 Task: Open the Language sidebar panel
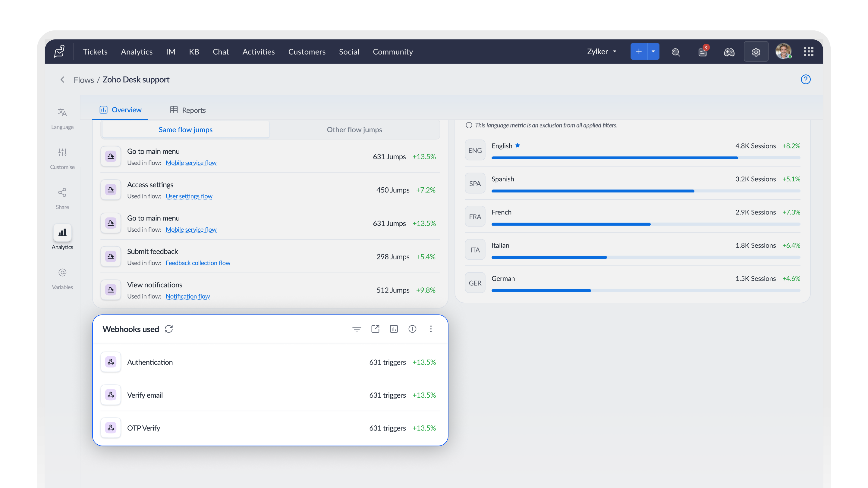[62, 118]
